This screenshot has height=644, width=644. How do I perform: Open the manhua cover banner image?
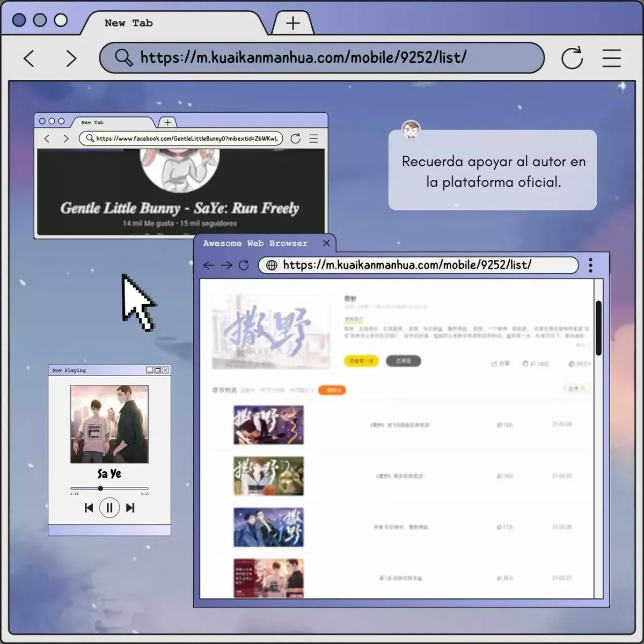coord(271,332)
